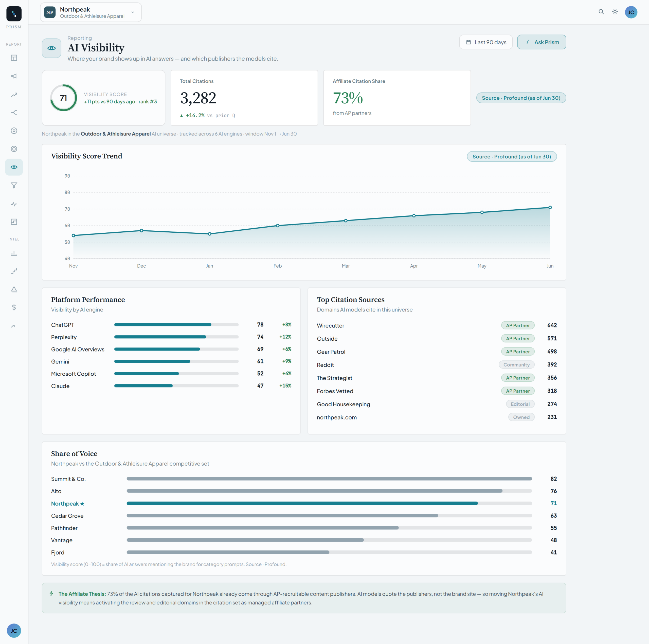Click the Editorial tag on Good Housekeeping row
This screenshot has width=649, height=644.
(520, 404)
